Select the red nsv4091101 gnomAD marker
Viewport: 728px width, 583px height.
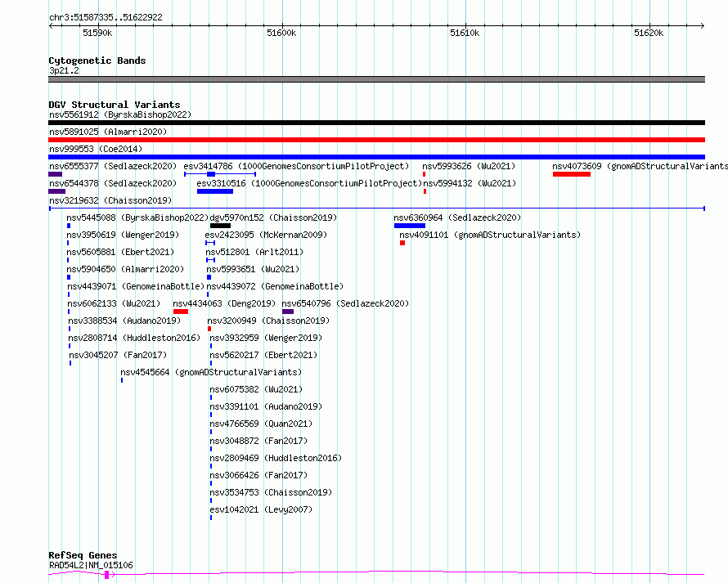pyautogui.click(x=402, y=243)
